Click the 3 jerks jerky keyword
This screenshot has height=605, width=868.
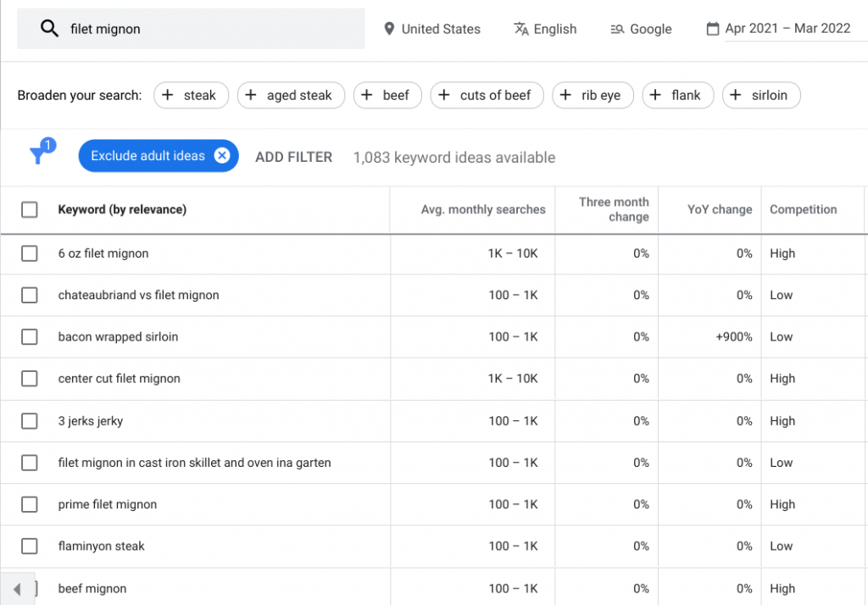[x=90, y=421]
